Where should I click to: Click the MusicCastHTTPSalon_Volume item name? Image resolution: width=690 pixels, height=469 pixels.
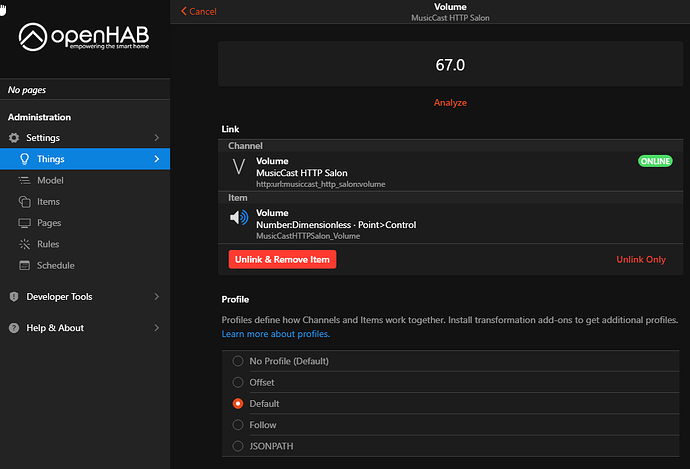point(308,236)
